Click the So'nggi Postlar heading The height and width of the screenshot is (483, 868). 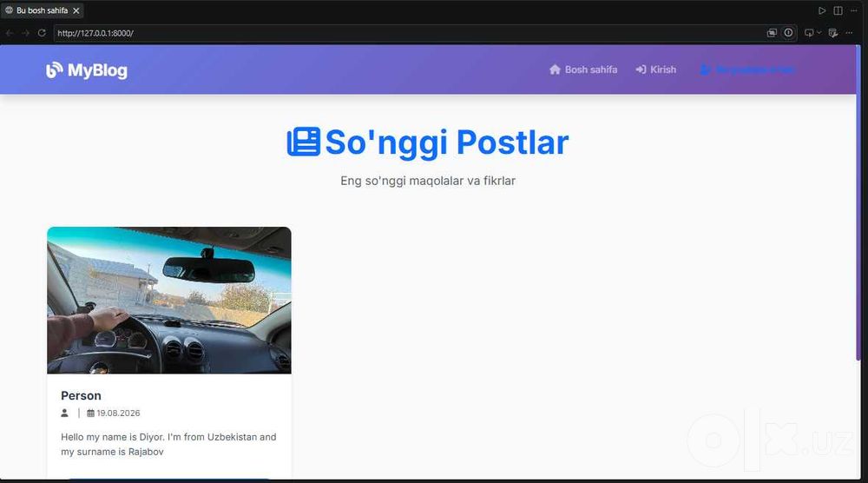pyautogui.click(x=447, y=142)
